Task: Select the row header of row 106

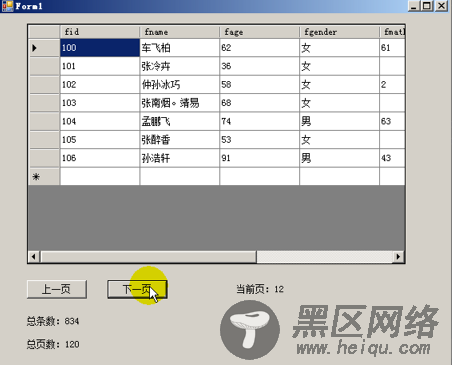Action: point(44,158)
